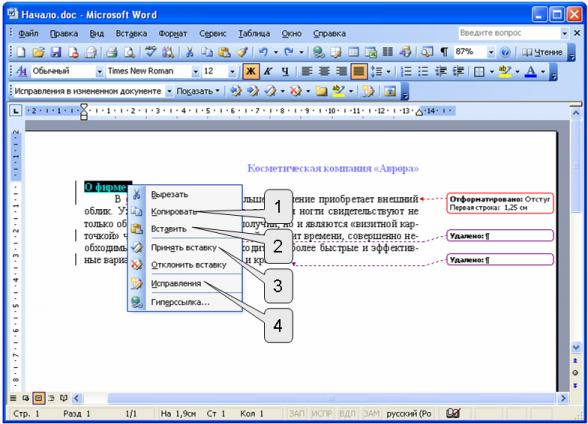The image size is (588, 424).
Task: Toggle justified text alignment
Action: click(358, 71)
